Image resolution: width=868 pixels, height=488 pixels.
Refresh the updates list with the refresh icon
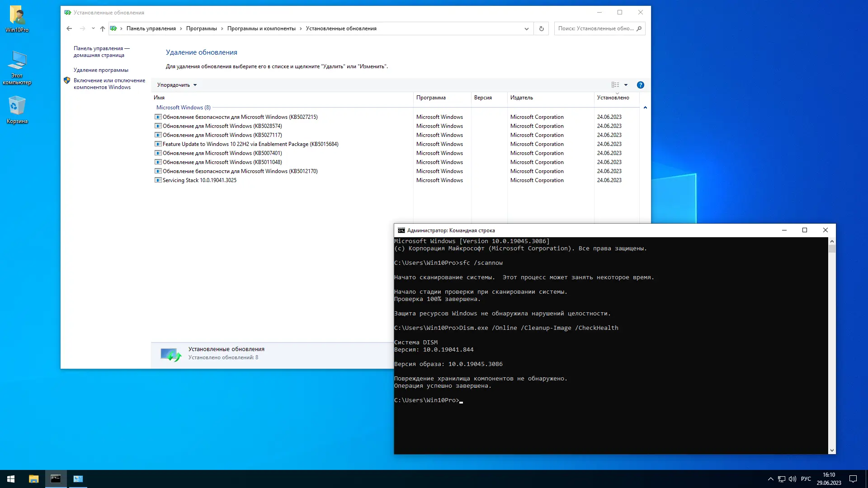541,28
